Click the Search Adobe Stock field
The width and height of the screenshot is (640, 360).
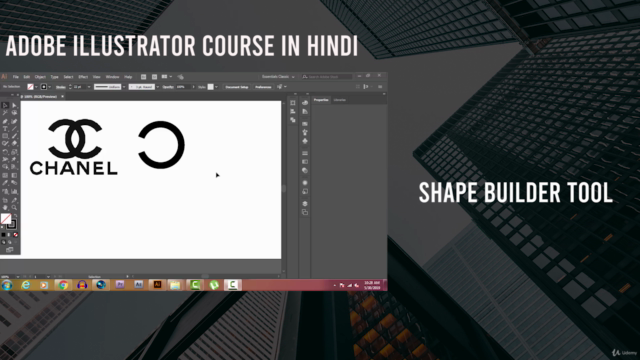point(327,77)
